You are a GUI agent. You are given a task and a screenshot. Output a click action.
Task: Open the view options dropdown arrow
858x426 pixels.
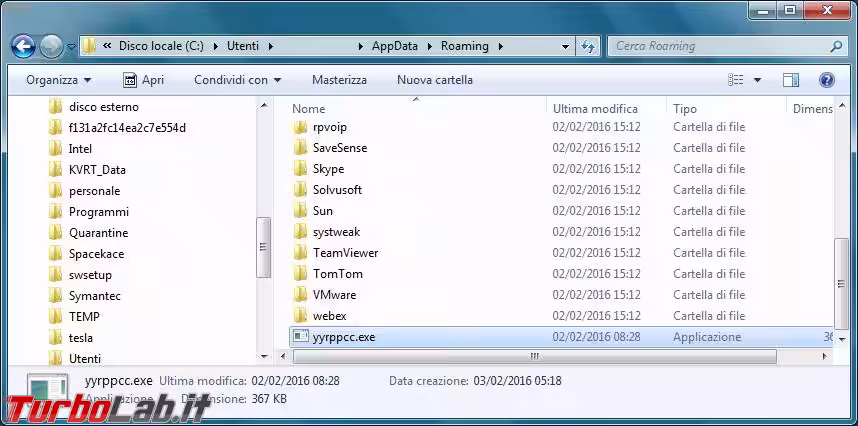pos(757,80)
